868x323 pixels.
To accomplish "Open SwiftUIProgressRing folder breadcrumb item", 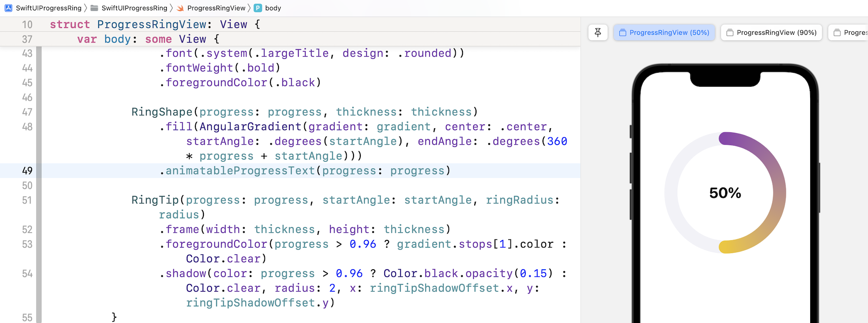I will [134, 8].
